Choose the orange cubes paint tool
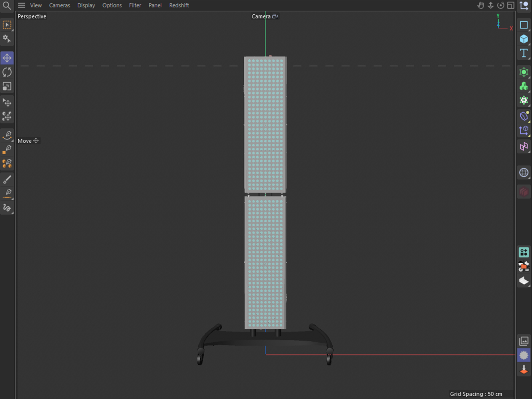This screenshot has height=399, width=532. (7, 164)
